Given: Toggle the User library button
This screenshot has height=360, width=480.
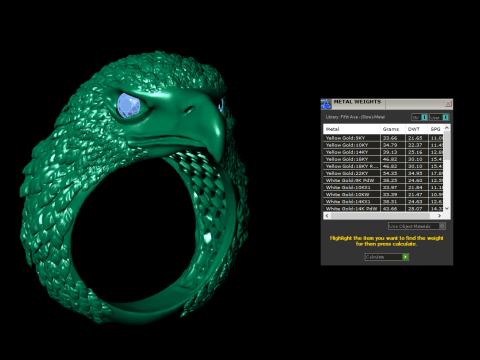Looking at the screenshot, I should coord(439,117).
